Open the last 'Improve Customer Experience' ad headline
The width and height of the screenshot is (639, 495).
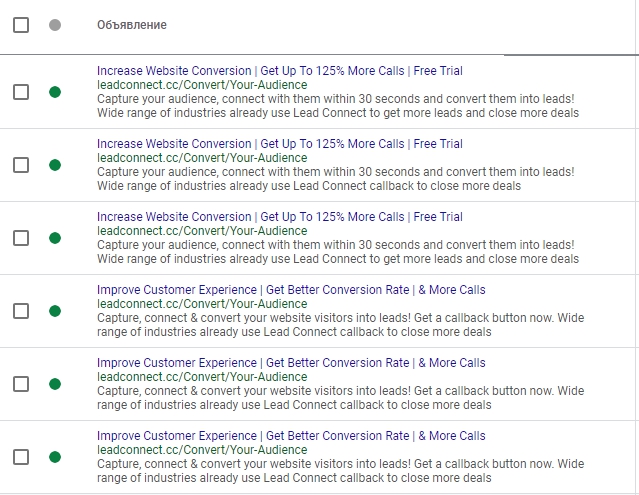pos(291,436)
